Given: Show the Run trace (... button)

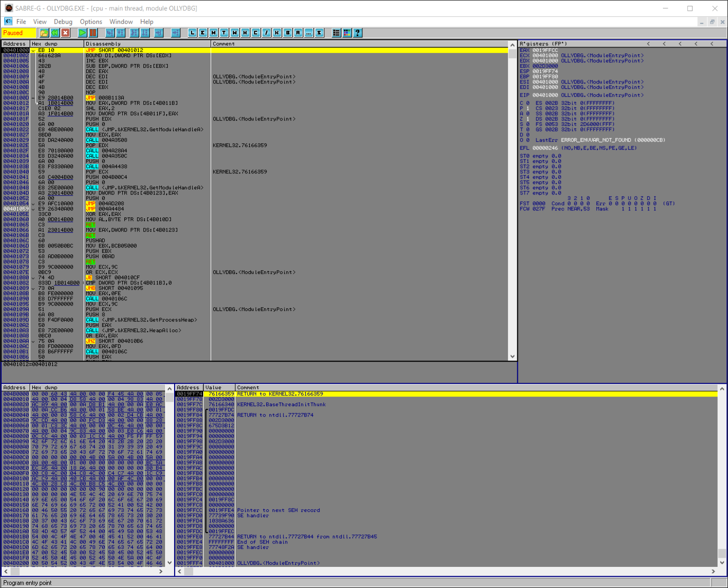Looking at the screenshot, I should point(309,33).
